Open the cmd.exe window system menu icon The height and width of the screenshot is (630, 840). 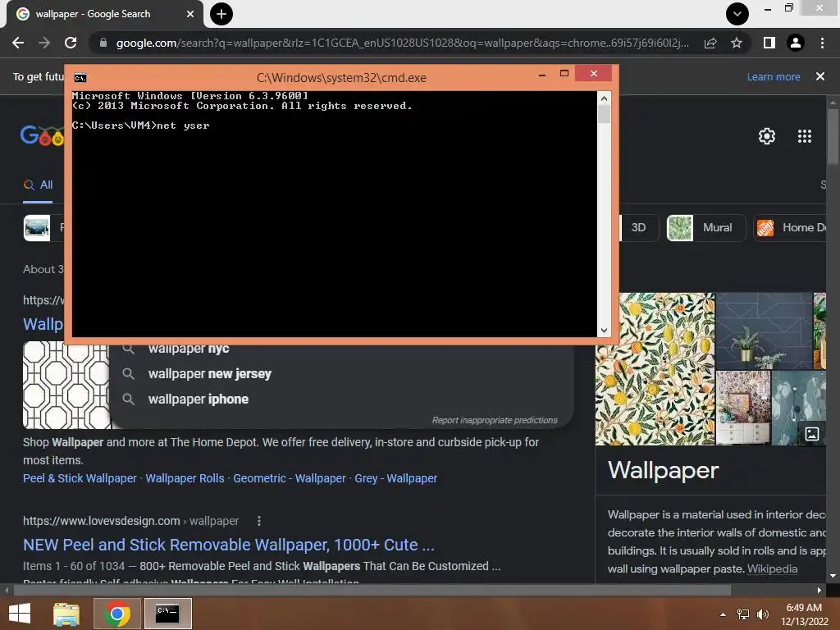[x=80, y=78]
